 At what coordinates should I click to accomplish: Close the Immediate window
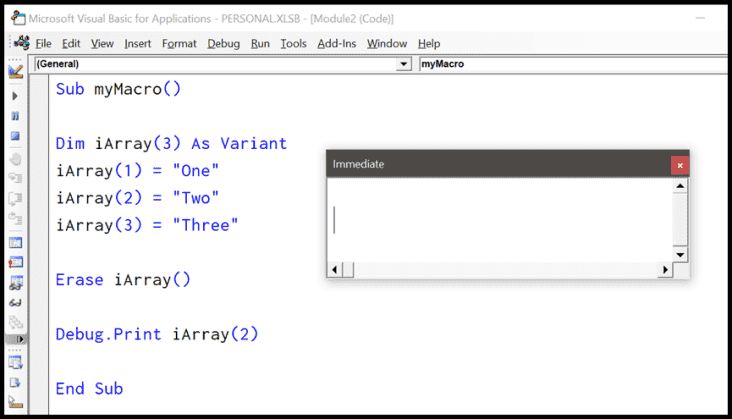pyautogui.click(x=680, y=164)
